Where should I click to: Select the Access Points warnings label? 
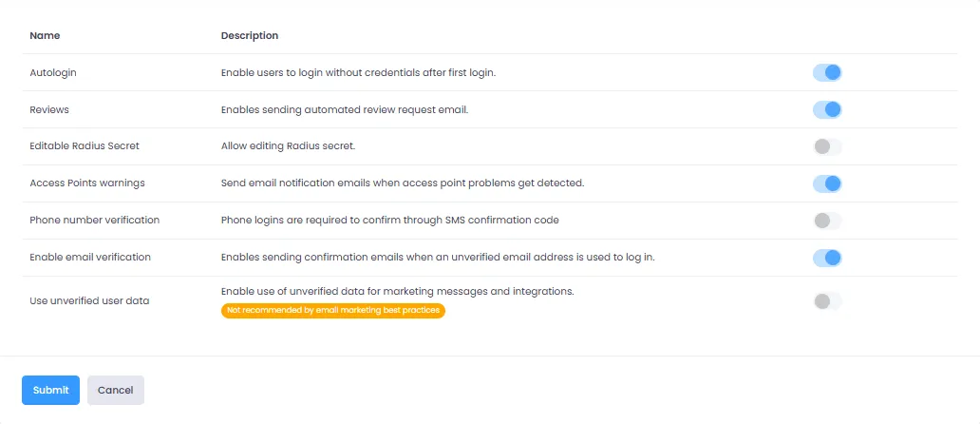point(87,183)
